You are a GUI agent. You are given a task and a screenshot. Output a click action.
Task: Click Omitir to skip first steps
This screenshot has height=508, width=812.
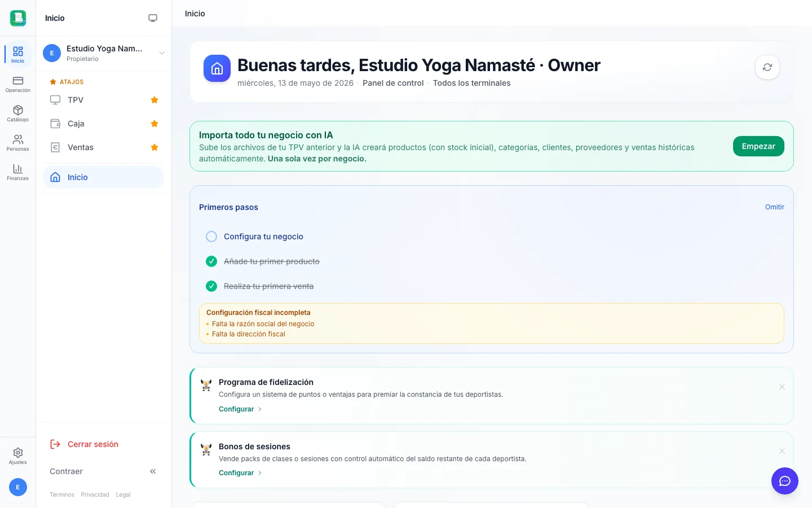[x=775, y=207]
